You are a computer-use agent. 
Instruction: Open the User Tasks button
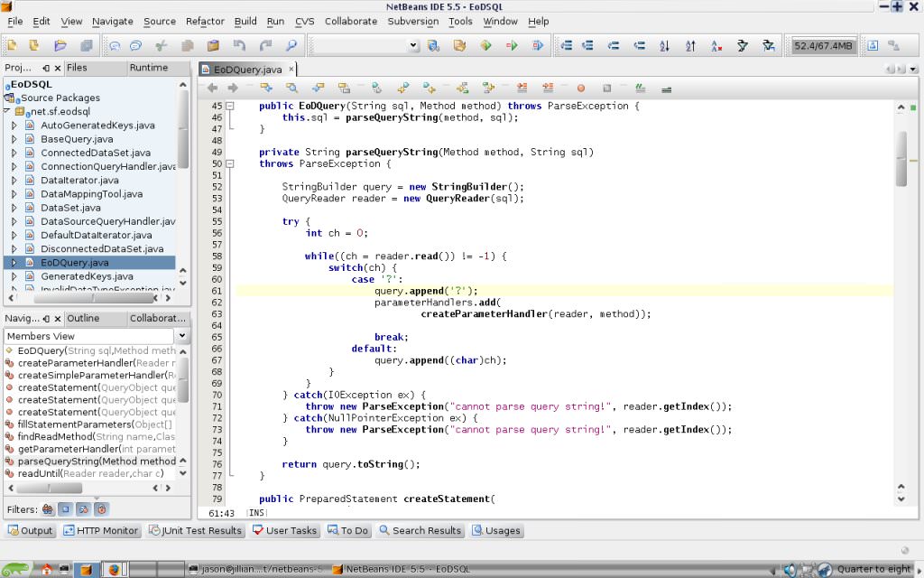[x=285, y=531]
